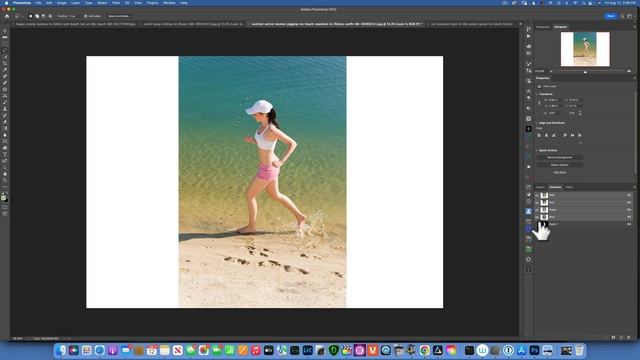
Task: Click load channel as selection icon
Action: tap(607, 338)
